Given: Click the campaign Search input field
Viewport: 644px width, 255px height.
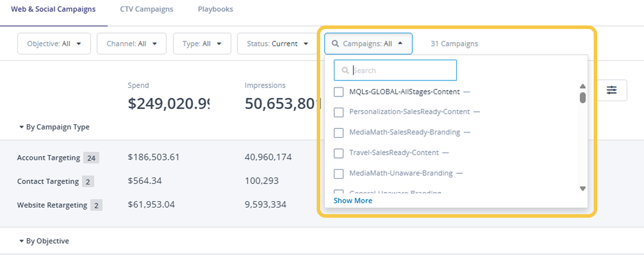Looking at the screenshot, I should 395,70.
